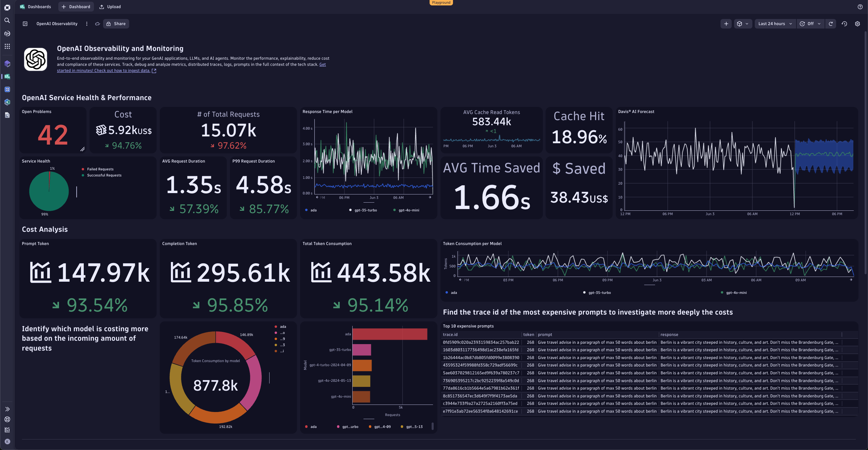Click the main page vertical scrollbar
This screenshot has width=868, height=450.
866,153
